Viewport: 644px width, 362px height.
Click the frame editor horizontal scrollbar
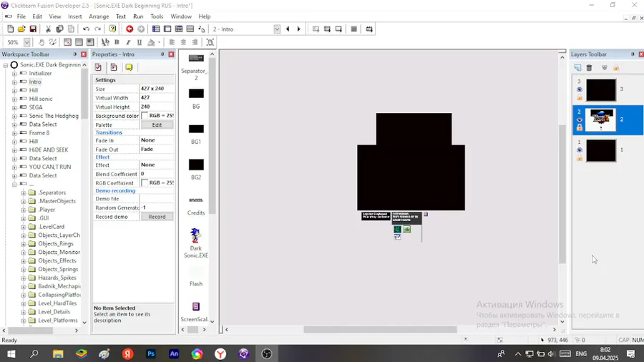click(380, 330)
